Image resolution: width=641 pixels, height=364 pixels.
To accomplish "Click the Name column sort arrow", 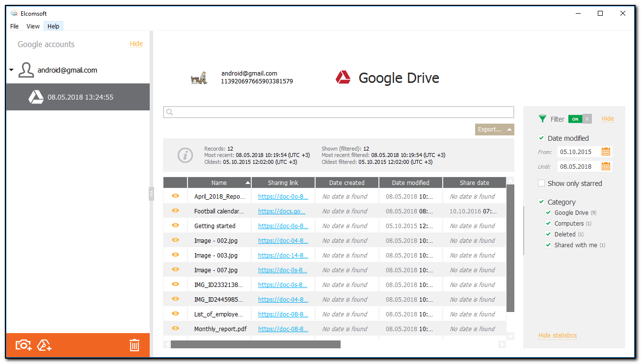I will [248, 182].
